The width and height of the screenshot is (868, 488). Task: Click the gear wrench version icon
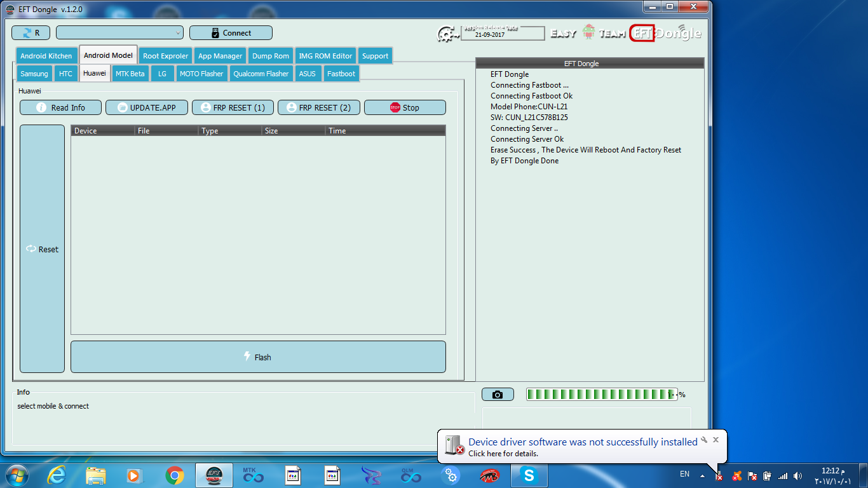click(447, 34)
